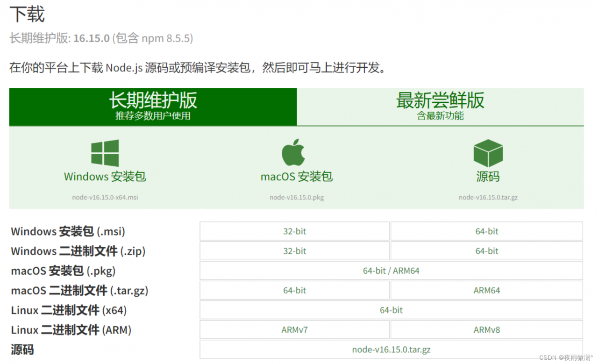Open the 源码 download link under the cube
The image size is (598, 364).
pos(488,177)
